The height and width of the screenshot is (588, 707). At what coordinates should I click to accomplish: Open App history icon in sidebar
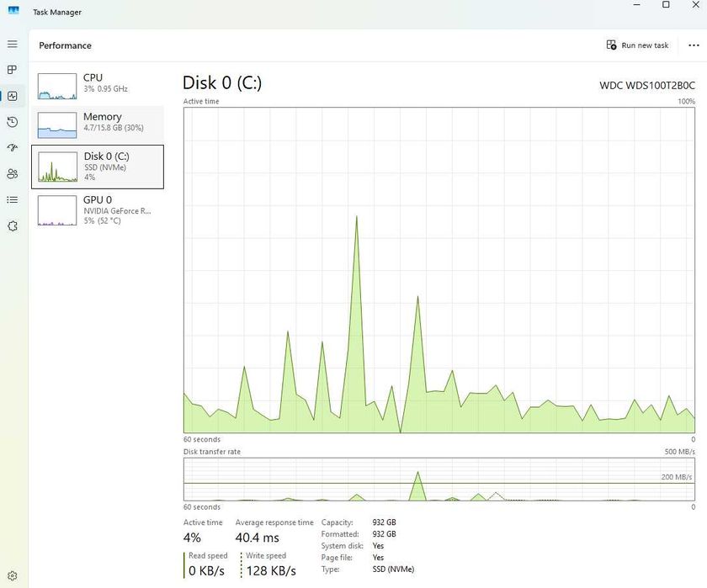[13, 122]
